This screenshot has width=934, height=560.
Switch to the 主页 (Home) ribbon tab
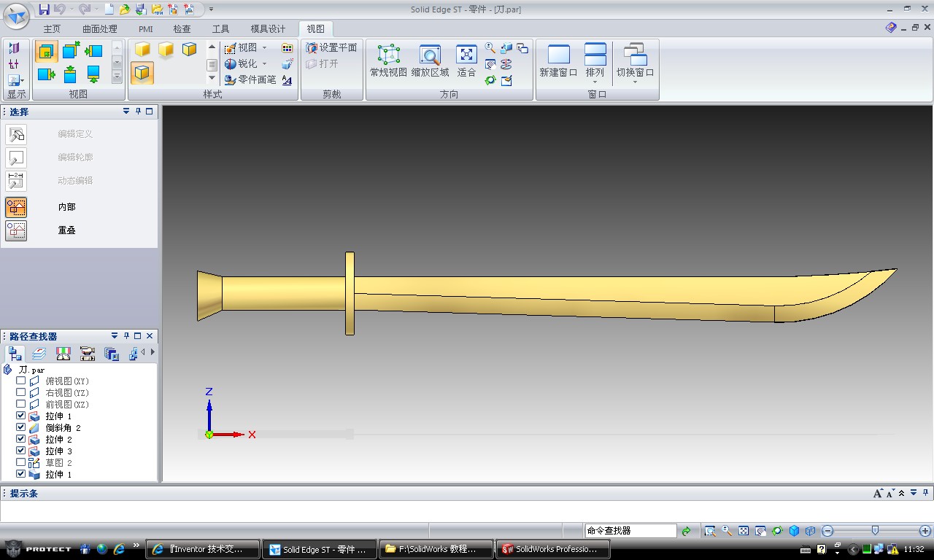point(52,29)
